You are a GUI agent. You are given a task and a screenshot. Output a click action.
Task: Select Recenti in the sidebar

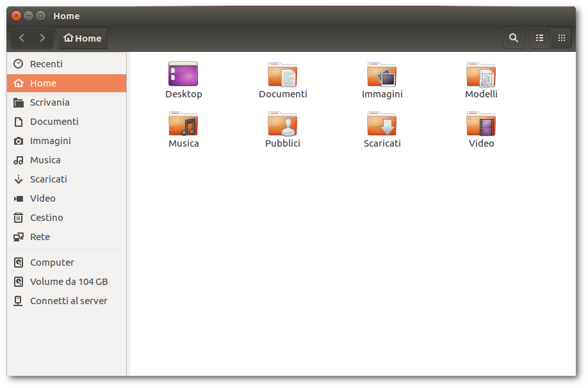click(67, 64)
